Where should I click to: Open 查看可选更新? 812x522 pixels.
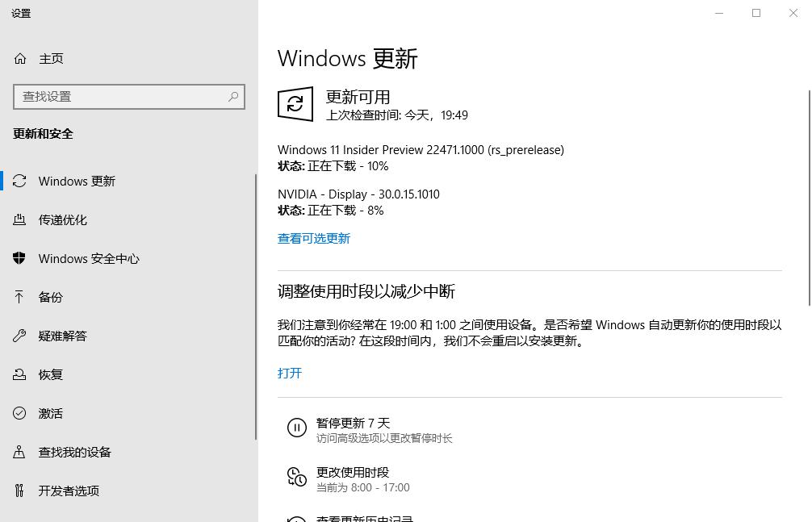coord(314,238)
